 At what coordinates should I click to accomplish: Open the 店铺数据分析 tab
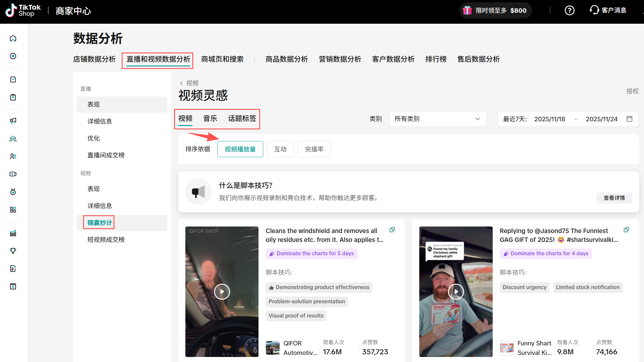point(94,59)
